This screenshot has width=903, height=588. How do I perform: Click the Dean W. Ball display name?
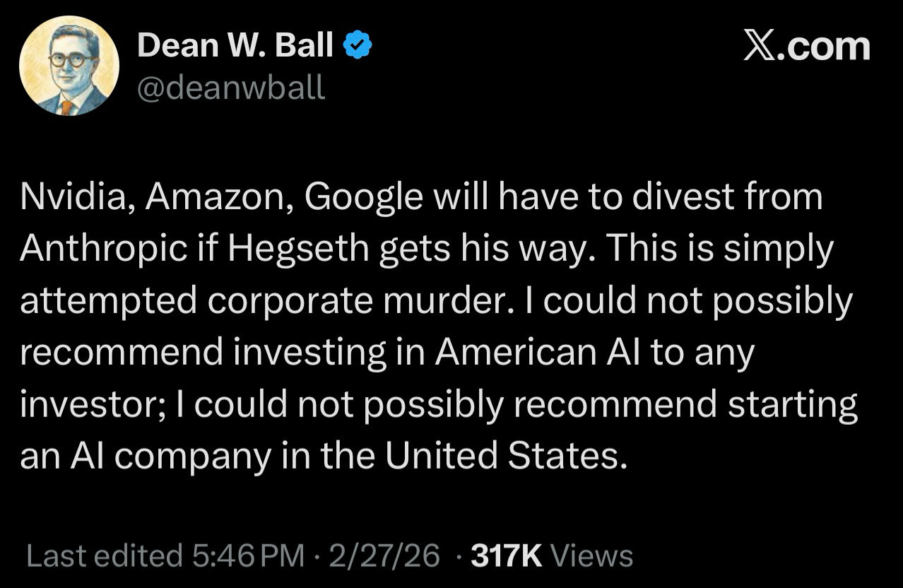pyautogui.click(x=235, y=47)
